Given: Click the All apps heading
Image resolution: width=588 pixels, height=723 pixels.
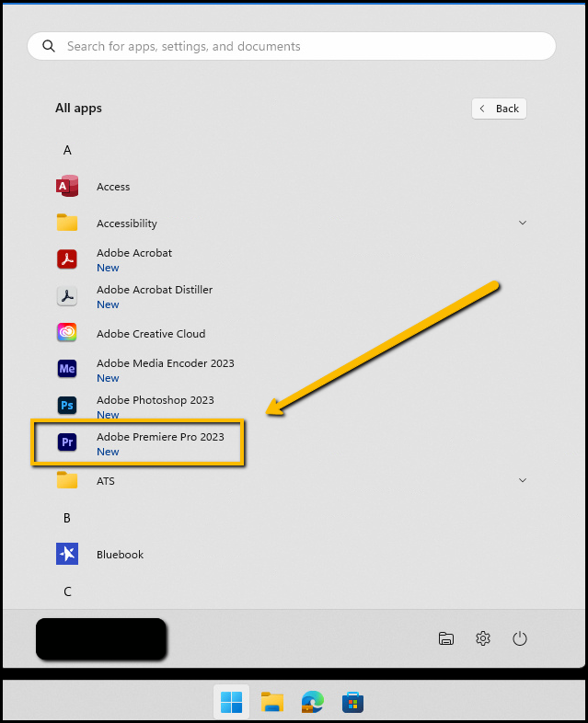Looking at the screenshot, I should click(x=78, y=109).
